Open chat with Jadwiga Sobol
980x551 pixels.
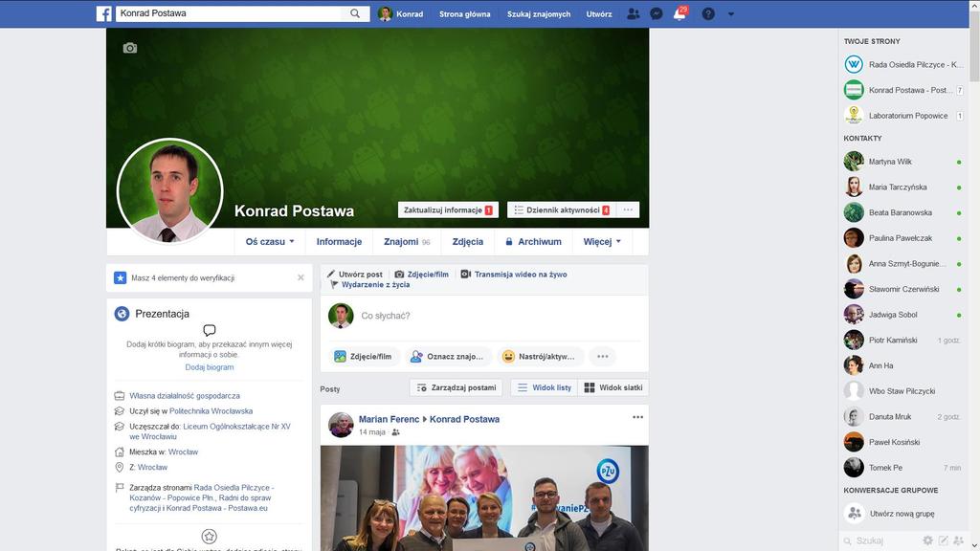(903, 315)
